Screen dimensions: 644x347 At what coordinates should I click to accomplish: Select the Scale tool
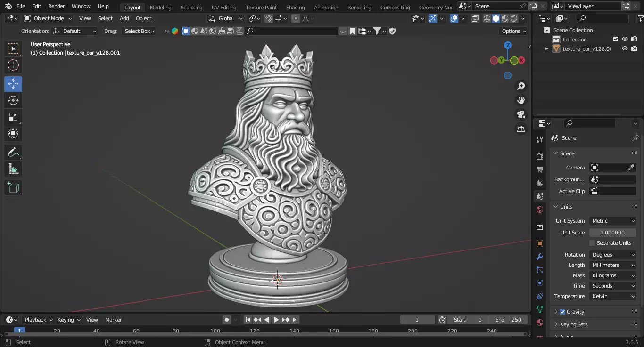point(13,117)
